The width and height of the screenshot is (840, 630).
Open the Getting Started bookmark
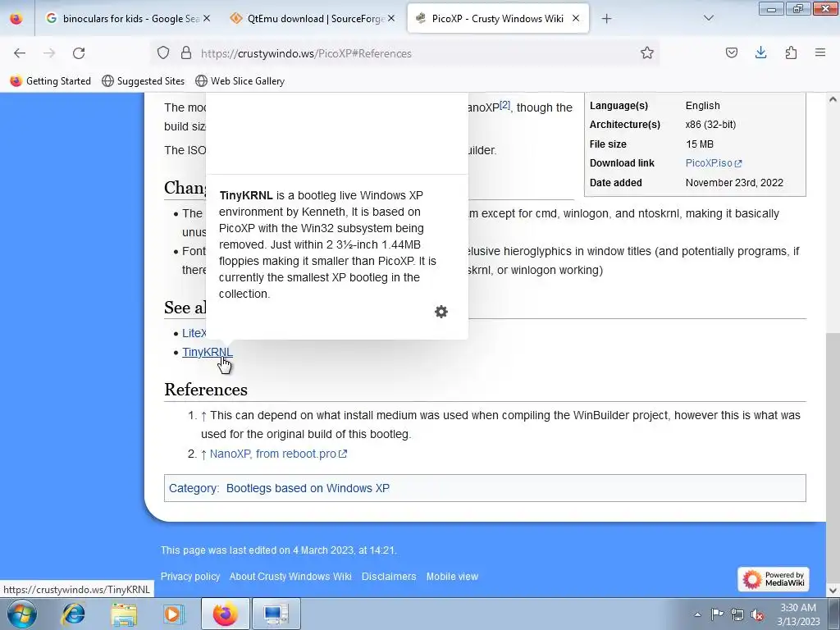pyautogui.click(x=50, y=81)
